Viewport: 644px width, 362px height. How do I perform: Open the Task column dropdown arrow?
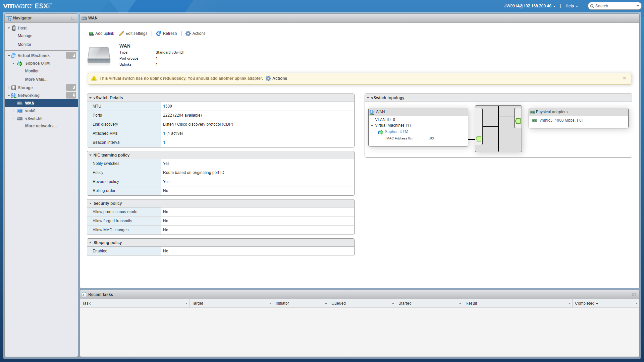(186, 303)
